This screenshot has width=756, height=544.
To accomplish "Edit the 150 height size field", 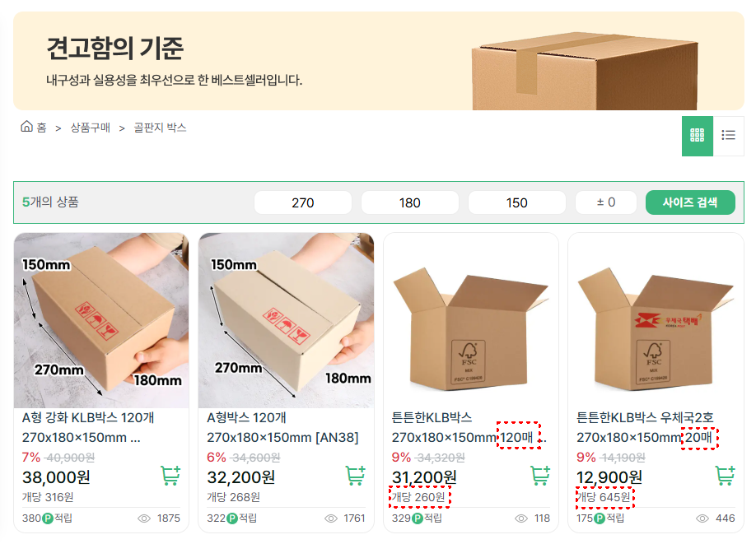I will tap(517, 202).
